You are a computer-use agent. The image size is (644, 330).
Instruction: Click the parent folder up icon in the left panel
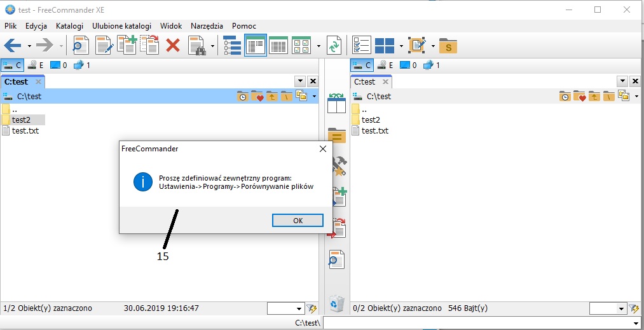pos(272,97)
